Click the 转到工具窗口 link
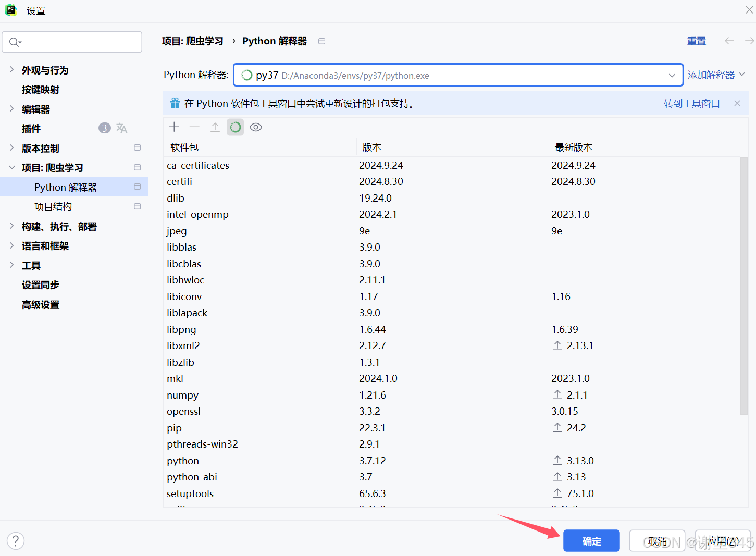 pos(692,104)
